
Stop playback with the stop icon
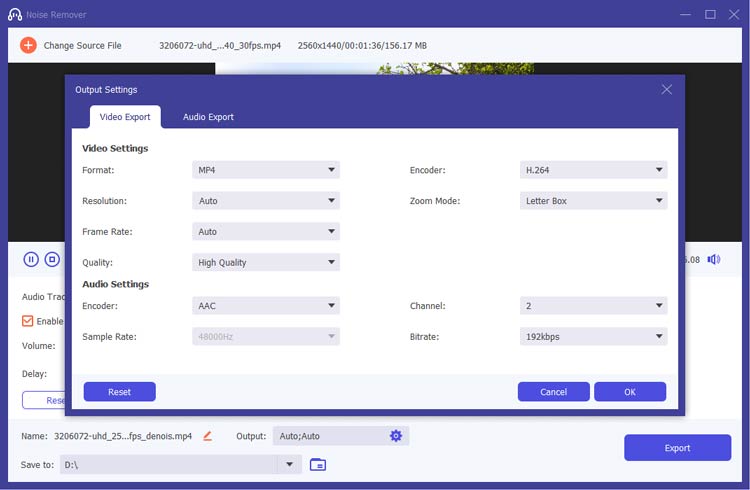(52, 259)
